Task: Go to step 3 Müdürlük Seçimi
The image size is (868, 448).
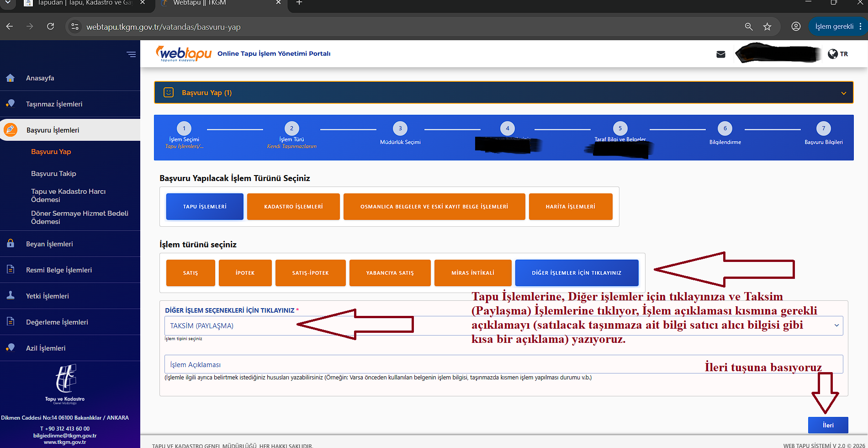Action: pos(400,134)
